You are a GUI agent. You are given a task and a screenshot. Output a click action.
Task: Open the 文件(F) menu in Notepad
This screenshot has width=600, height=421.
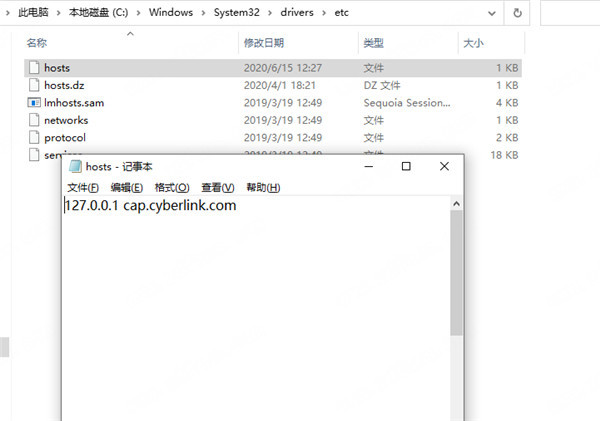point(83,188)
